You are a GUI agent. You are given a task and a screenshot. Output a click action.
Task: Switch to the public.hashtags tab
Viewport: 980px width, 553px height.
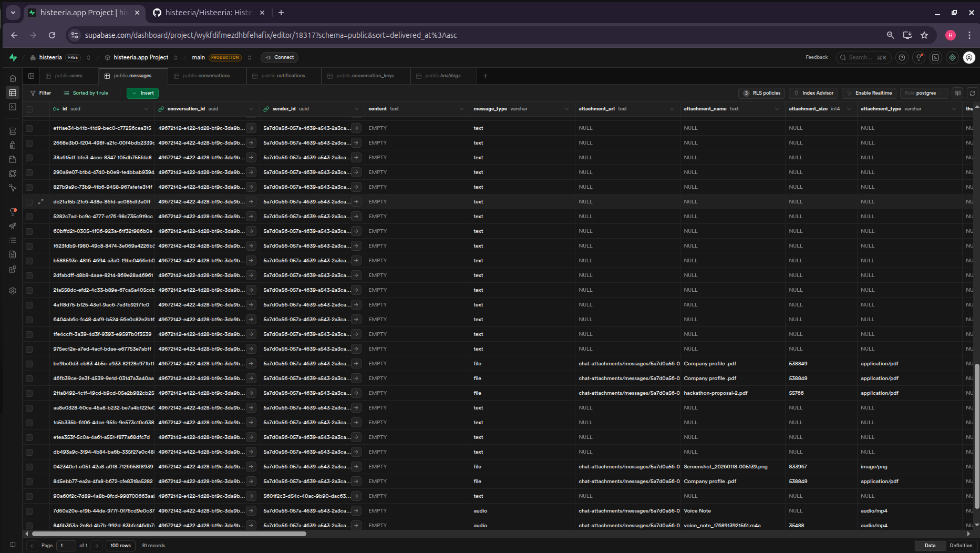coord(442,76)
